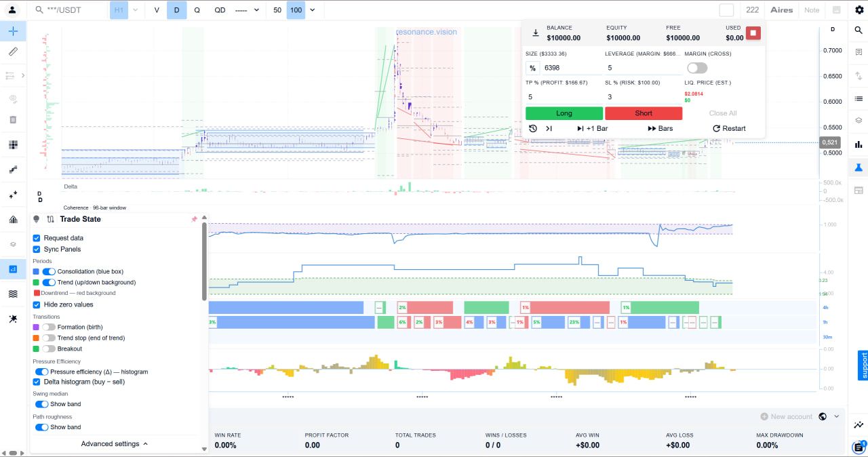Screen dimensions: 868x457
Task: Open the Note tab in top bar
Action: tap(812, 10)
